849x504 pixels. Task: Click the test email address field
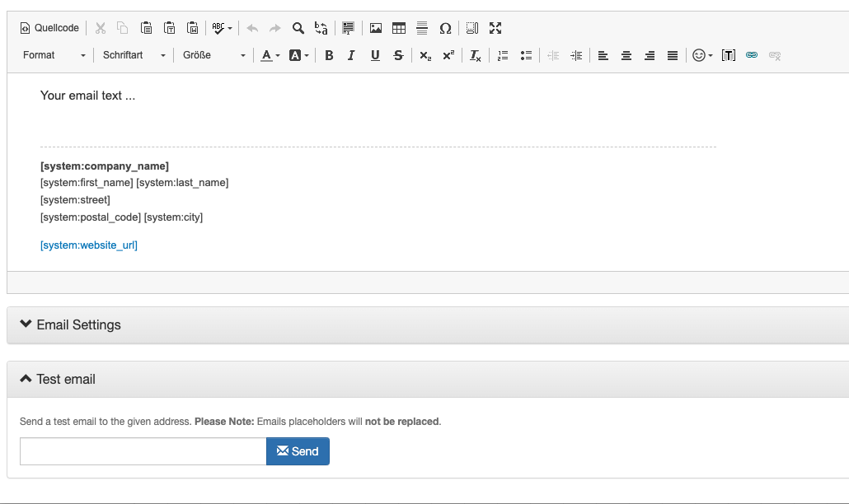click(x=143, y=451)
